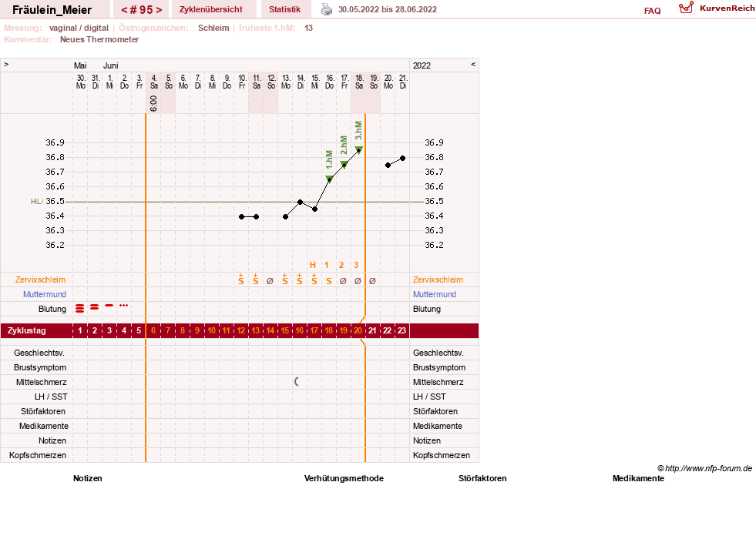This screenshot has width=756, height=539.
Task: Click the Ø mucus symbol on day 19
Action: coord(343,281)
